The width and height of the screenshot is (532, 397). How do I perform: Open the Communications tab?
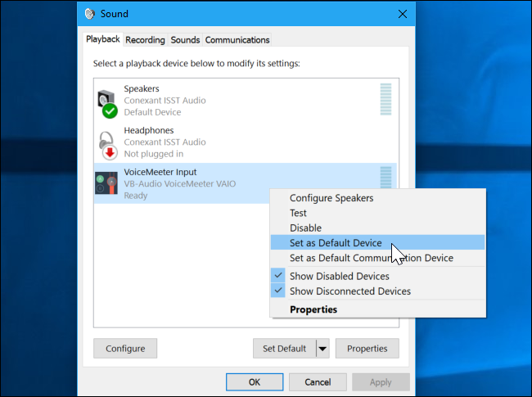pos(237,40)
